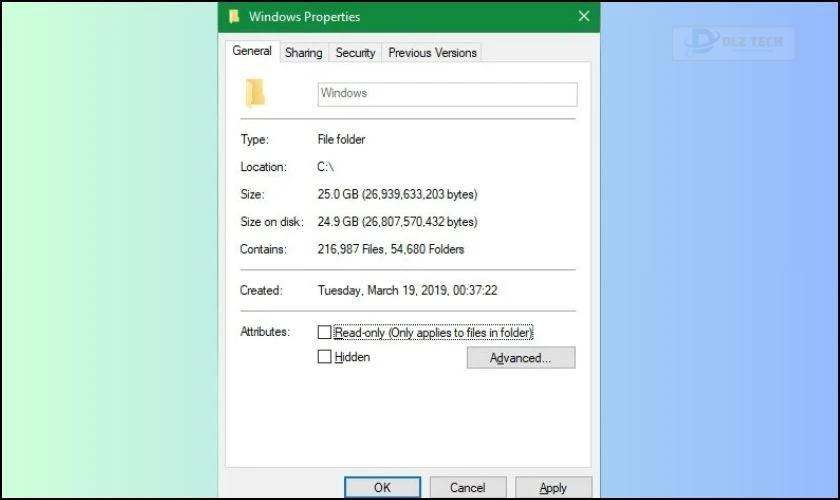Click the 'Contains:' label

[263, 249]
